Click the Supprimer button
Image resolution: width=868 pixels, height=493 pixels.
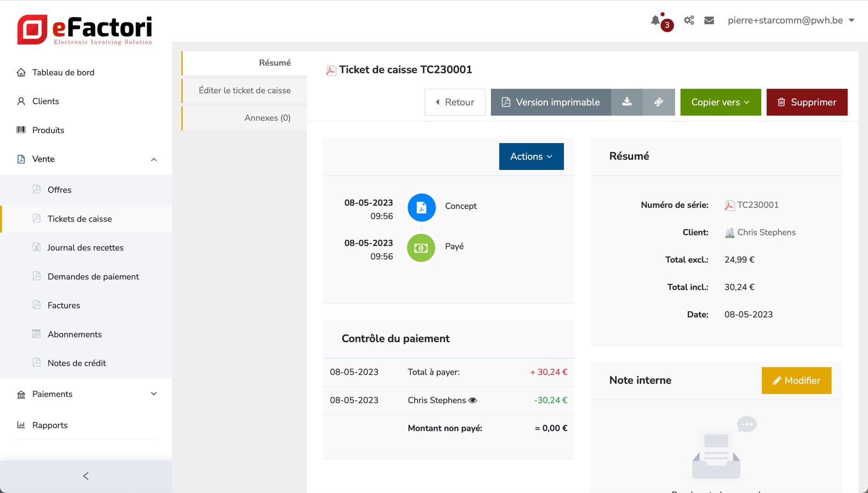806,102
